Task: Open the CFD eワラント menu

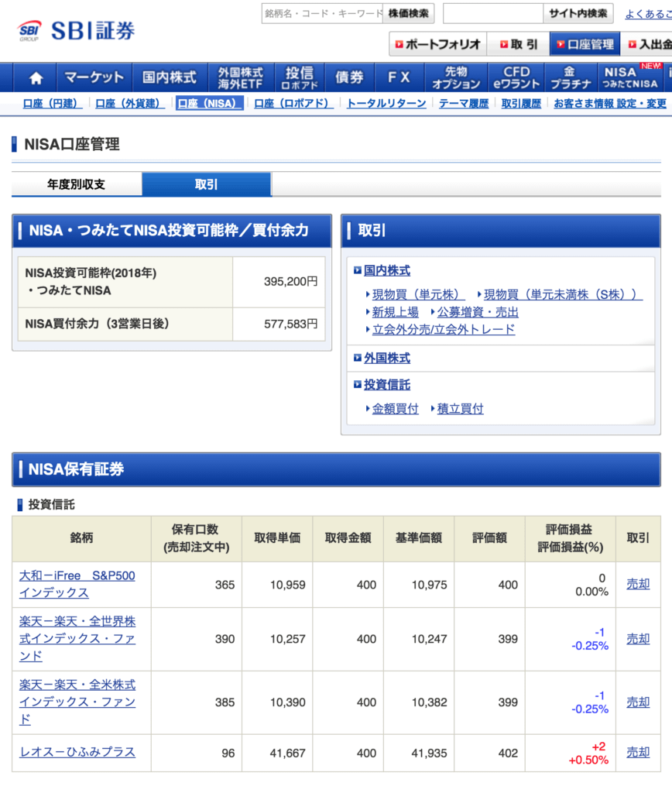Action: coord(516,78)
